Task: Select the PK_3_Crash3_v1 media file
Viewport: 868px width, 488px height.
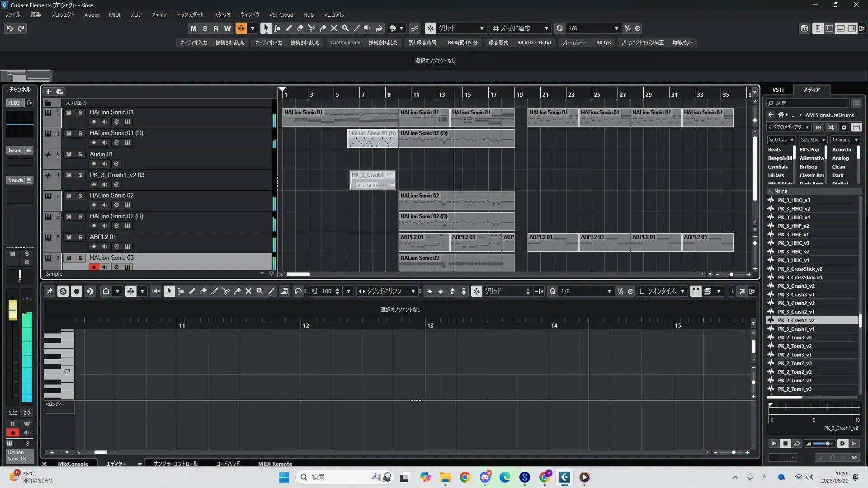Action: click(796, 295)
